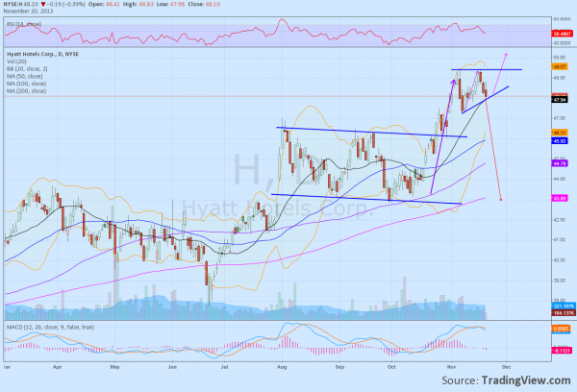The width and height of the screenshot is (577, 392).
Task: Click the Jul label on time axis
Action: [224, 367]
